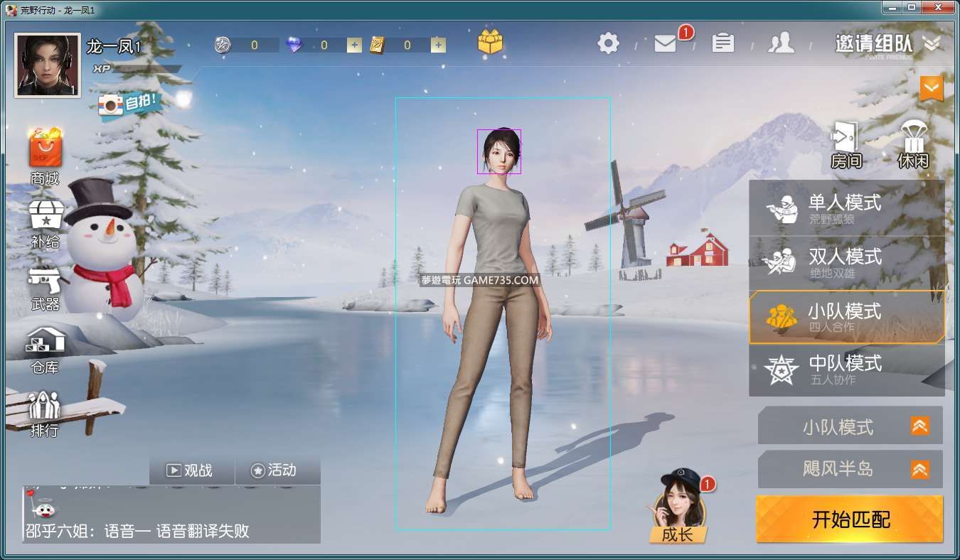Open the 补给 supply crate
960x560 pixels.
pos(46,220)
